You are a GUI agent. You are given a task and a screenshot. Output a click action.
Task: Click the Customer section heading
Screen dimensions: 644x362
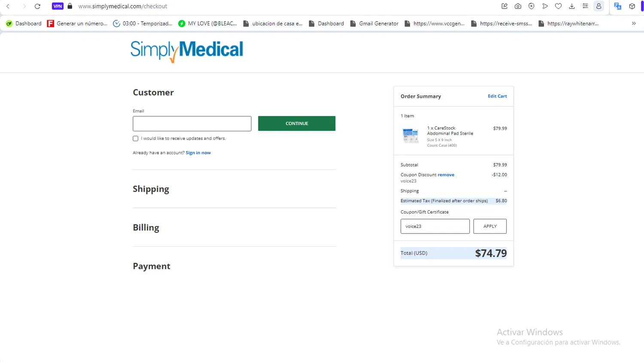(153, 93)
